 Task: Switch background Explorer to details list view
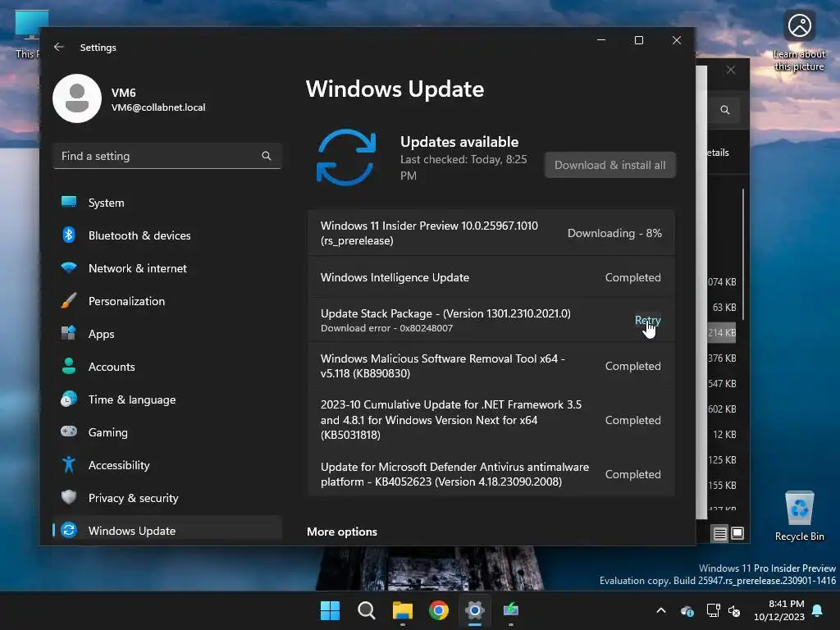click(x=720, y=533)
